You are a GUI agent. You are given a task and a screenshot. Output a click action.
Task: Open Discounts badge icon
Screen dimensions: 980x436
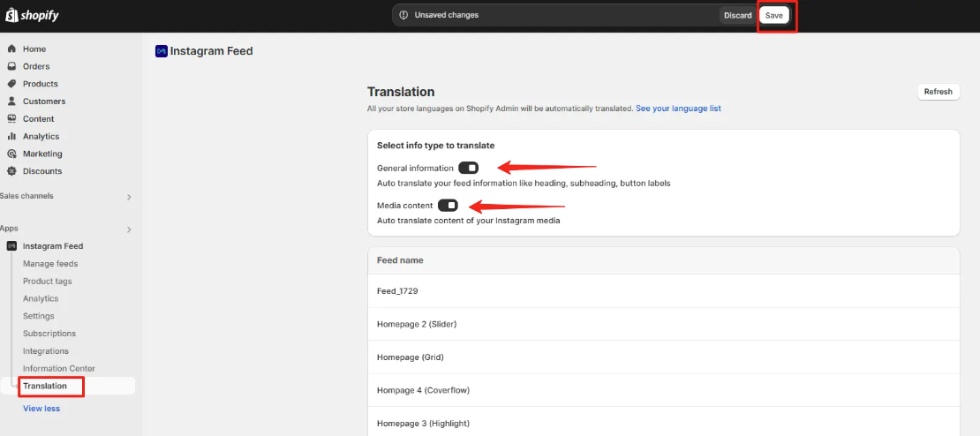click(x=11, y=171)
